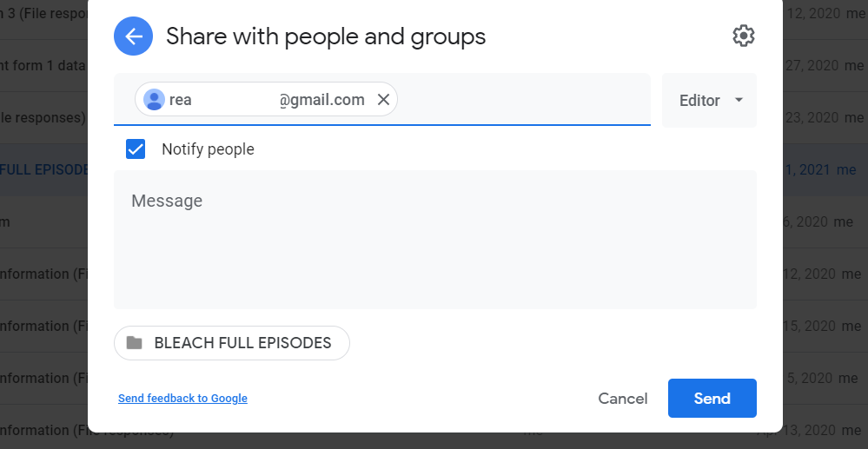
Task: Remove the gmail.com recipient chip
Action: click(383, 100)
